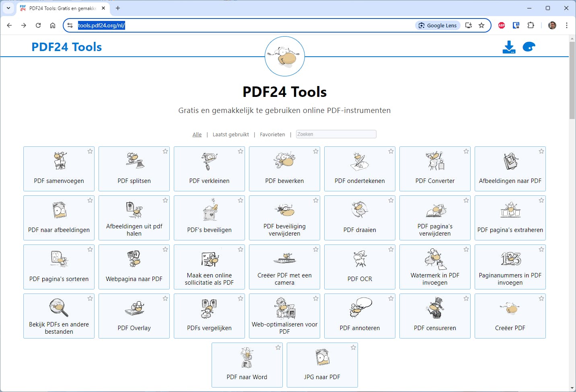Image resolution: width=576 pixels, height=392 pixels.
Task: Mark PDF bewerken as favorite
Action: click(x=316, y=151)
